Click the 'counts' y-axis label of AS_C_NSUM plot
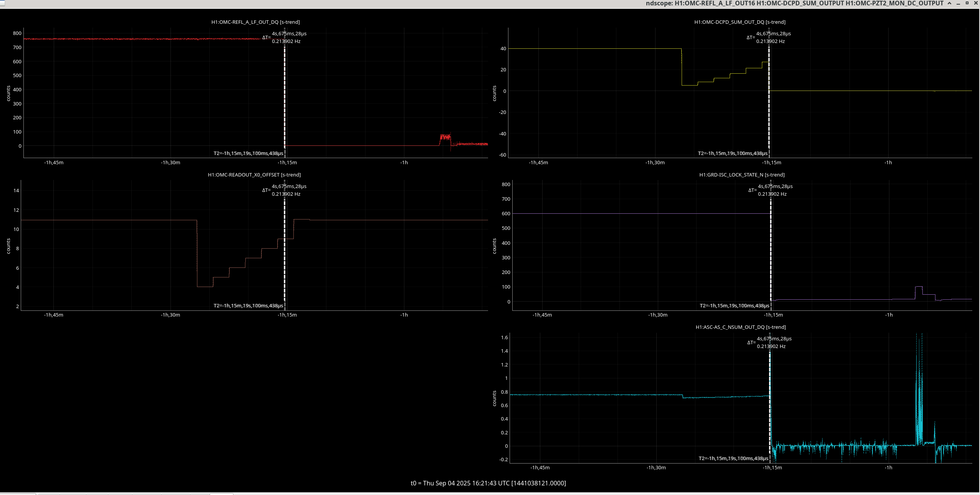 pos(494,399)
